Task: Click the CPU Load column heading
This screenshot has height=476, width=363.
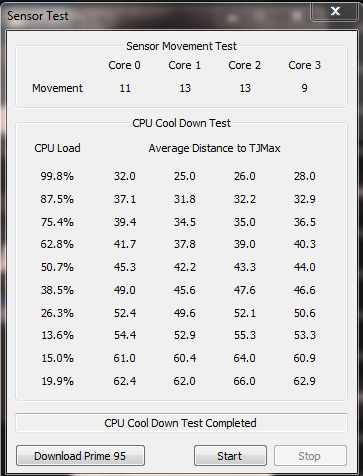Action: pyautogui.click(x=57, y=148)
